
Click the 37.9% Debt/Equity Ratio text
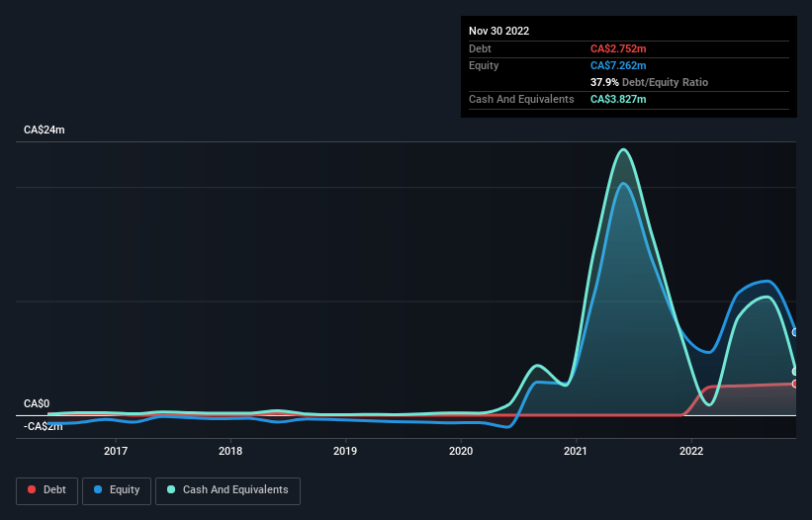click(x=649, y=82)
